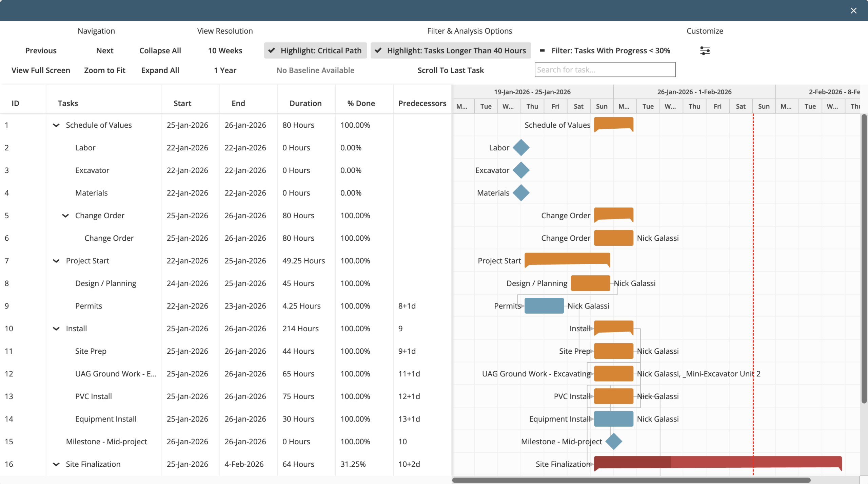Collapse the Project Start task group
This screenshot has height=484, width=868.
[x=56, y=261]
